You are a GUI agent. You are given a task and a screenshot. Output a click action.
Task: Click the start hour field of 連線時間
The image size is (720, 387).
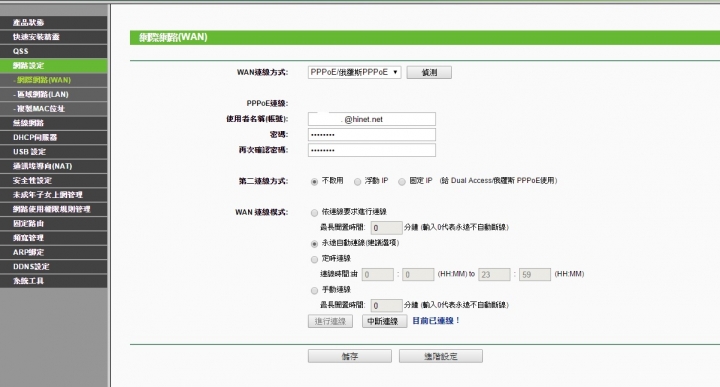[377, 275]
